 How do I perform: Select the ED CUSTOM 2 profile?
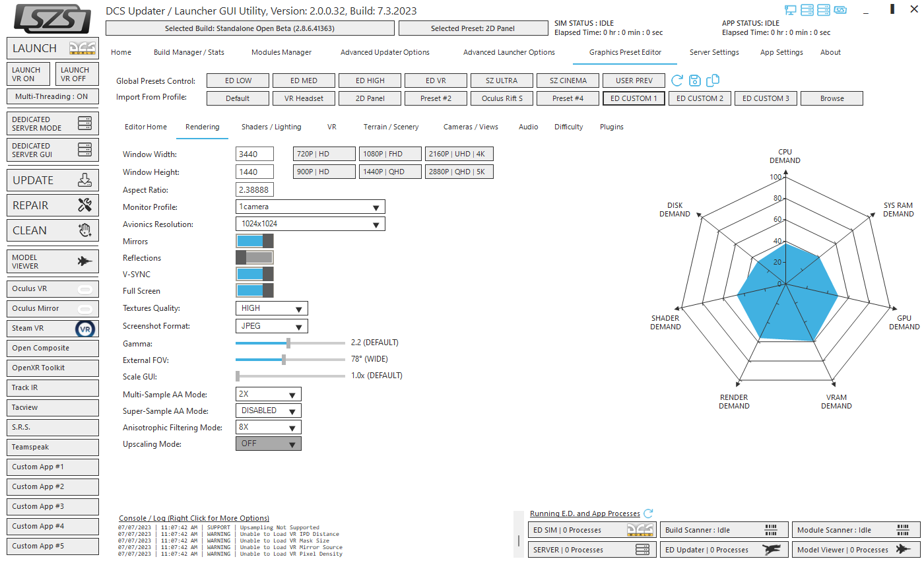tap(700, 98)
